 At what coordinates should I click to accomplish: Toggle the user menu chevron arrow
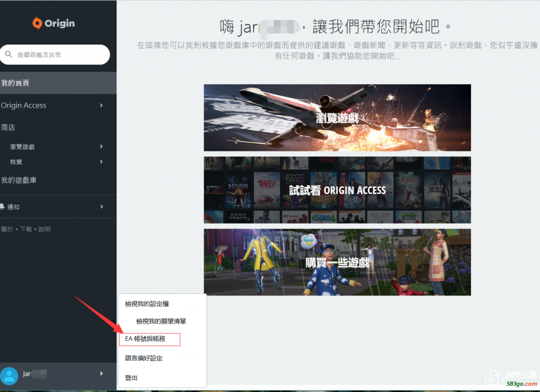[x=101, y=374]
